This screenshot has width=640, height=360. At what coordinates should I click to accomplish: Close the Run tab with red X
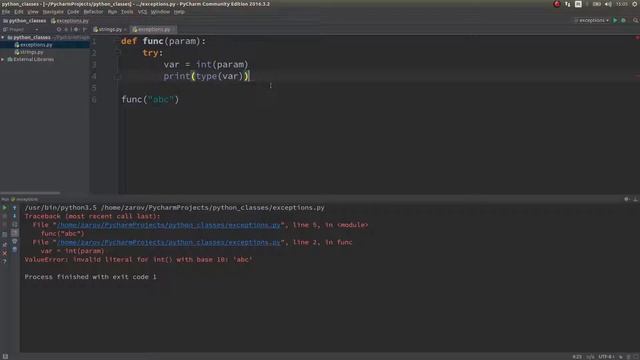pos(4,253)
